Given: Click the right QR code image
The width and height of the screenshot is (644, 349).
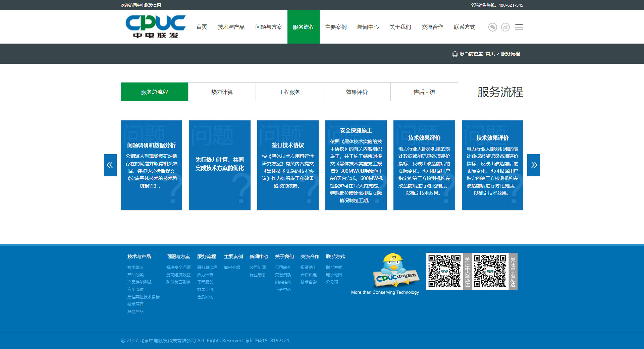Looking at the screenshot, I should pos(490,271).
